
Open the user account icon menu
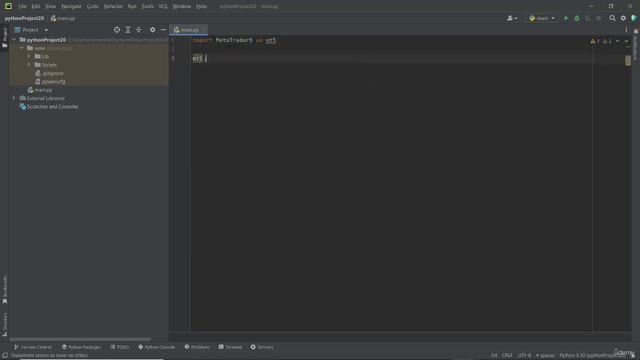click(512, 18)
